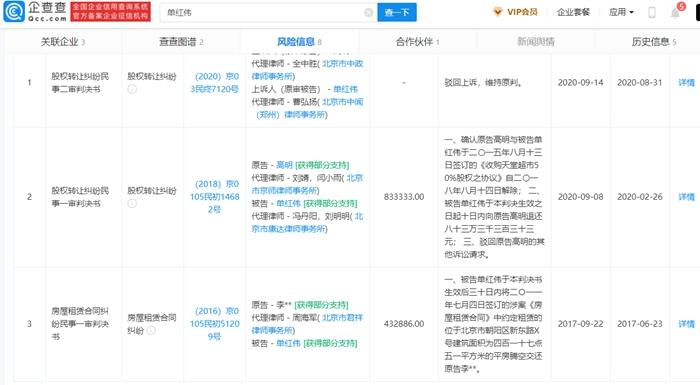
Task: Switch to the 查查图谱 tab
Action: point(181,42)
